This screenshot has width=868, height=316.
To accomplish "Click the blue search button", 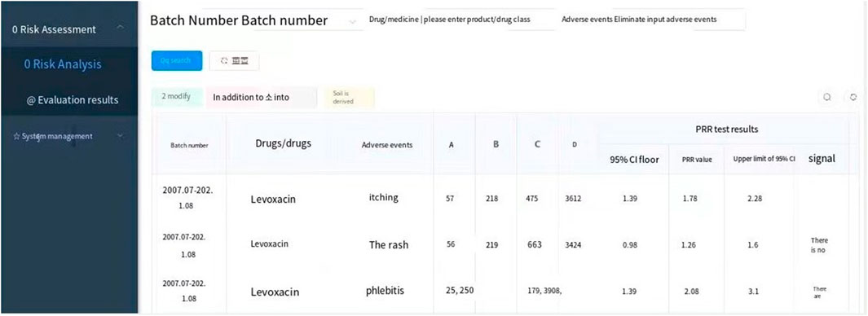I will tap(177, 61).
